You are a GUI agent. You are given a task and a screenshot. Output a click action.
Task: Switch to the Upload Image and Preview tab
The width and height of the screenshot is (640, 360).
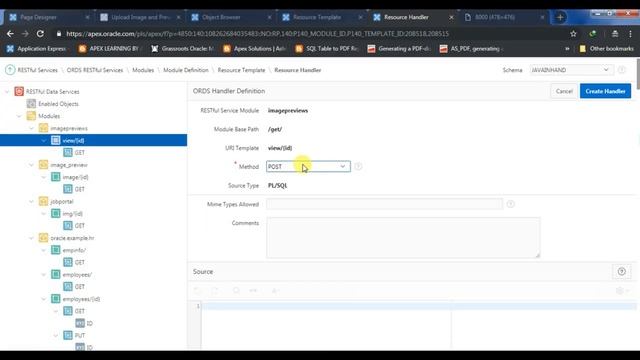coord(140,17)
